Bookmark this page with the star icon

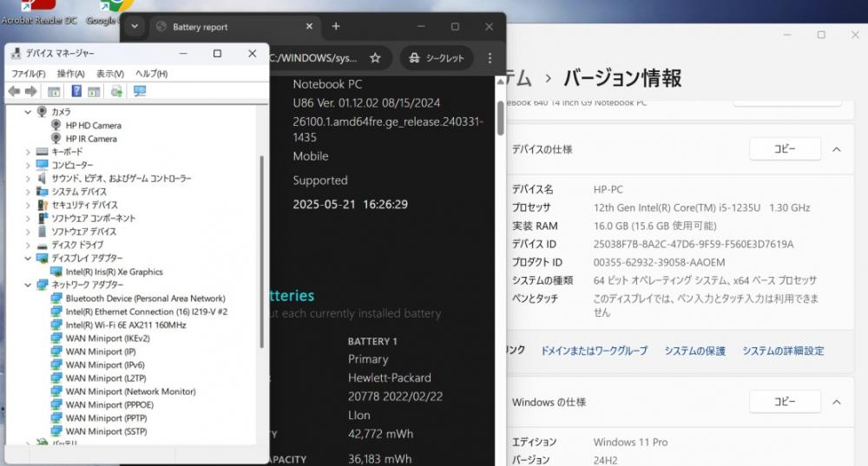375,57
